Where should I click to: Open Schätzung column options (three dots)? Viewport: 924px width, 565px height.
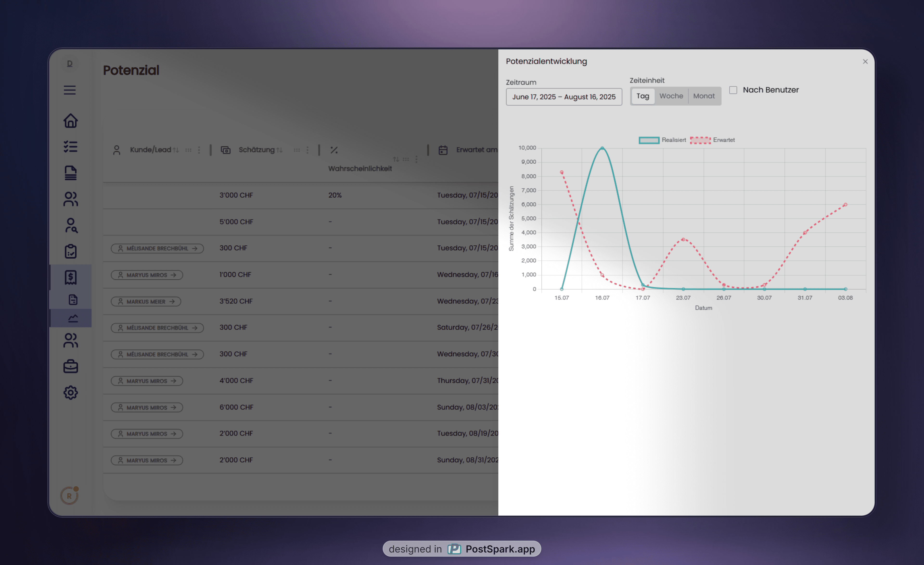pos(308,150)
